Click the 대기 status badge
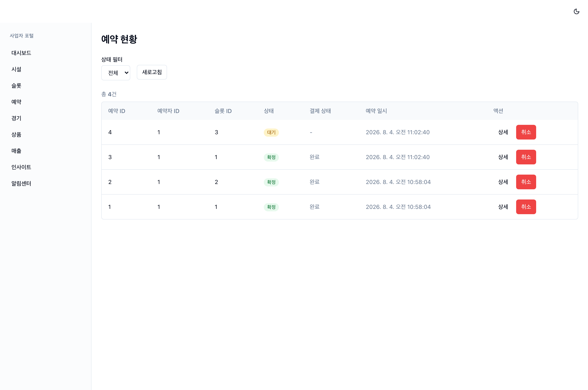The image size is (588, 390). (271, 132)
